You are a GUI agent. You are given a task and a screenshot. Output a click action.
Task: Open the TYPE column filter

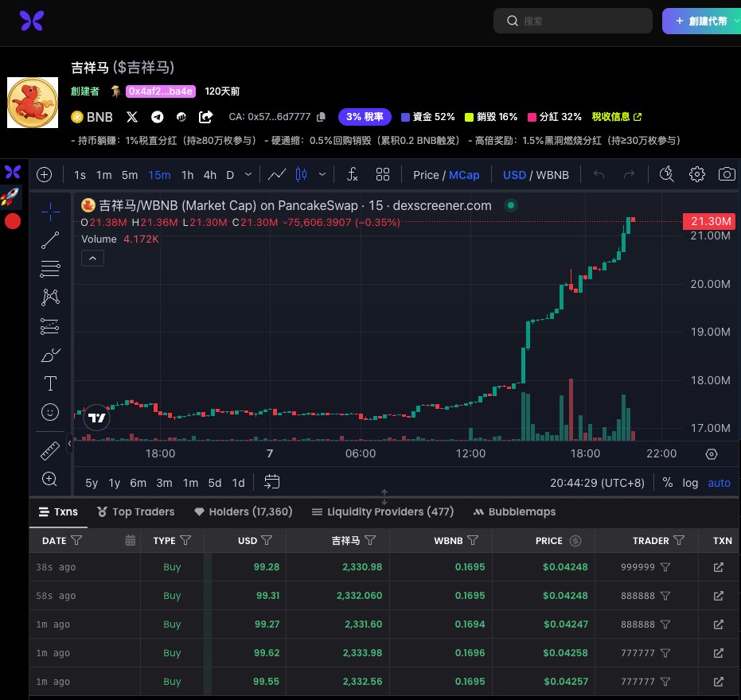tap(185, 540)
